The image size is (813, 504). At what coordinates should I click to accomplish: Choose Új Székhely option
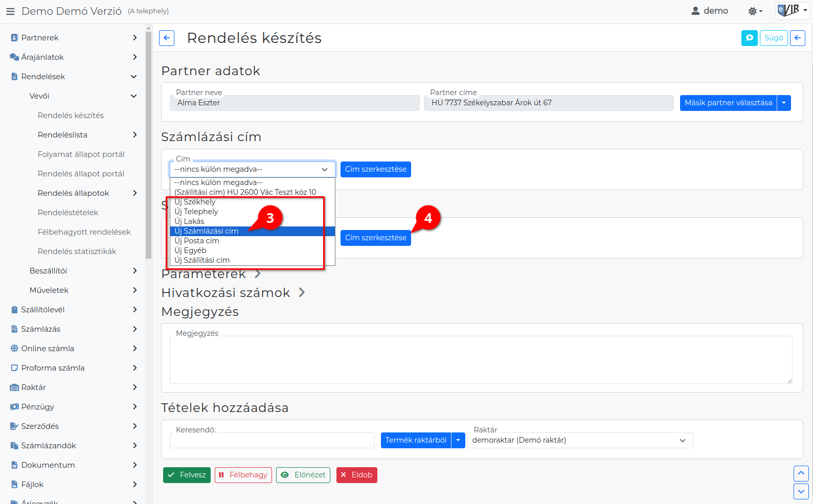pos(253,202)
